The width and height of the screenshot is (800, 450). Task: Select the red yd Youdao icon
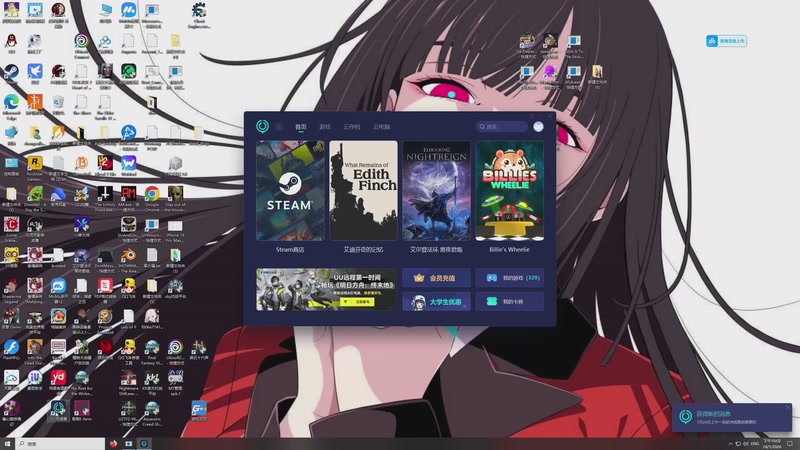tap(58, 382)
